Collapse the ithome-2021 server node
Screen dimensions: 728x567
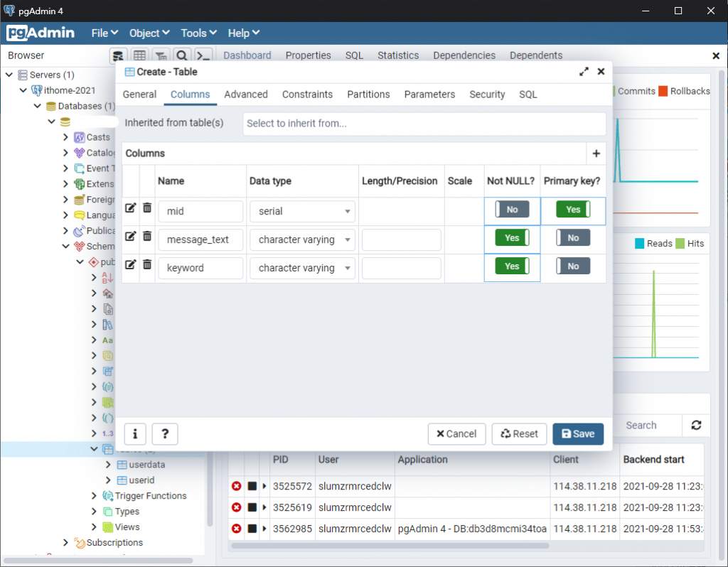click(23, 90)
